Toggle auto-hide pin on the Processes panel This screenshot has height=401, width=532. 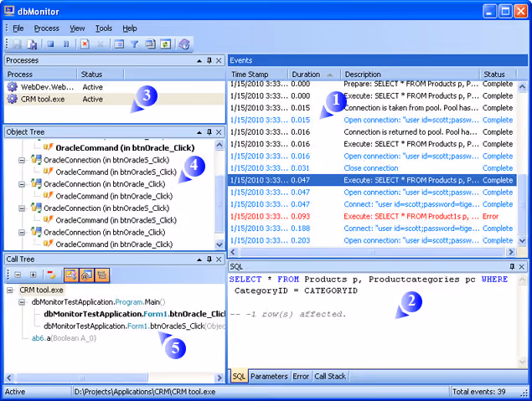[x=209, y=60]
